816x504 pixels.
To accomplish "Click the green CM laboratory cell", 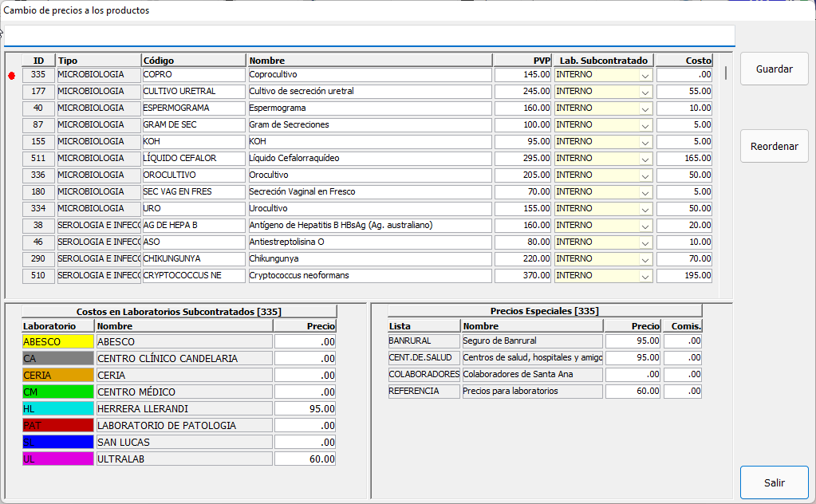I will (x=57, y=392).
